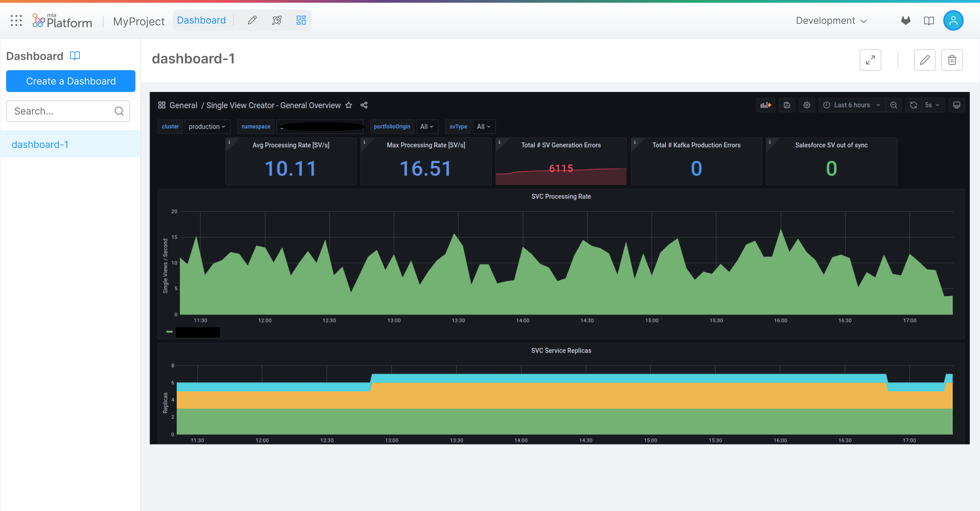Star the Single View Creator dashboard

click(348, 105)
